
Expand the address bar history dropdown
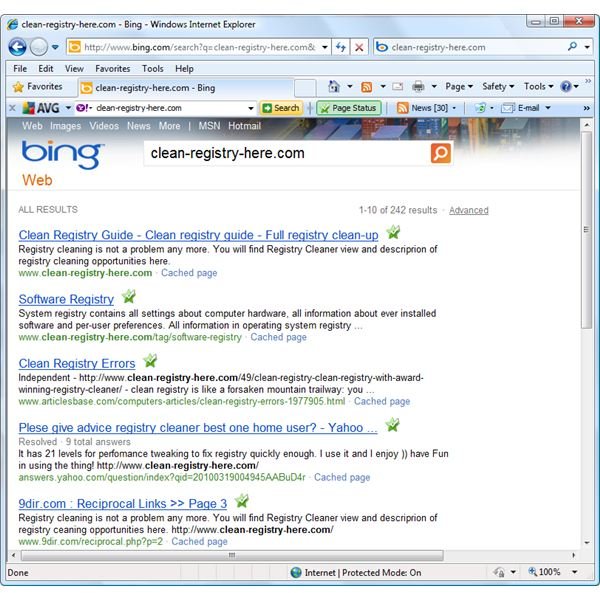tap(325, 47)
